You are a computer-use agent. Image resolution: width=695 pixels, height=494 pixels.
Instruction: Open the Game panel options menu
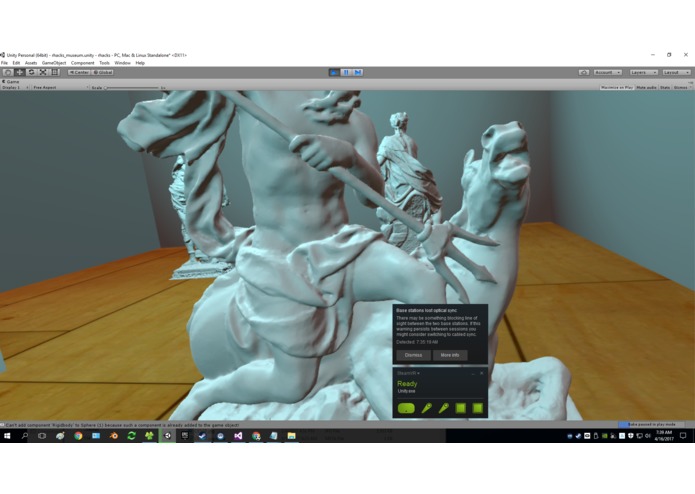click(691, 82)
